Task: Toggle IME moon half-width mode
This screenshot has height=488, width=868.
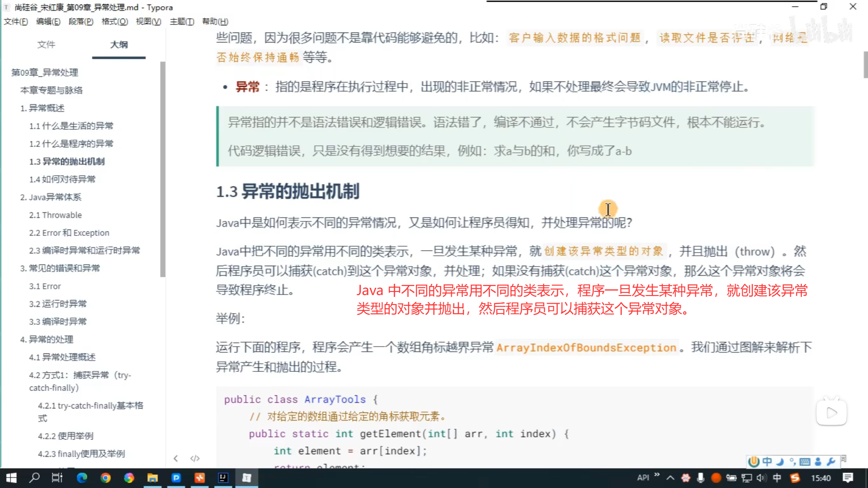Action: coord(780,461)
